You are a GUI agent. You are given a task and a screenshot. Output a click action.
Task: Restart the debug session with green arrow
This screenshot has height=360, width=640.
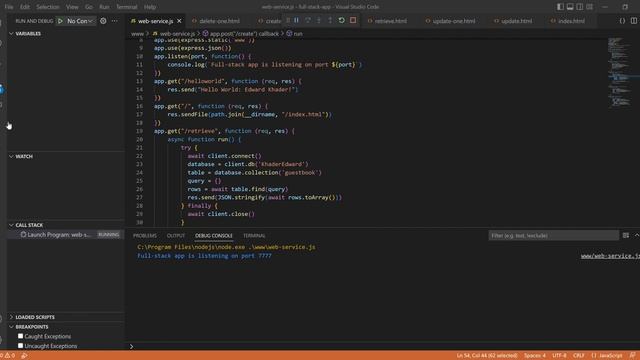click(342, 20)
